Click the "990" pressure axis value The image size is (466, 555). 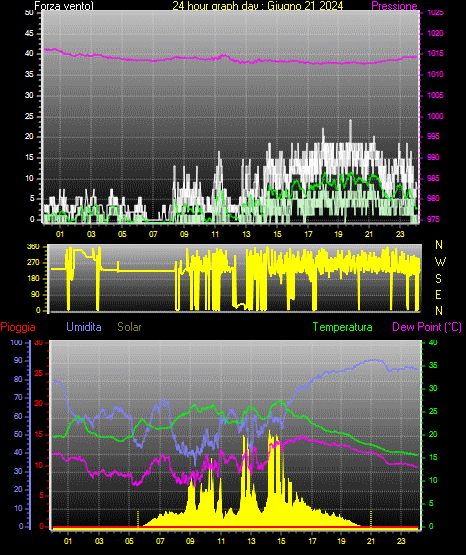coord(433,157)
